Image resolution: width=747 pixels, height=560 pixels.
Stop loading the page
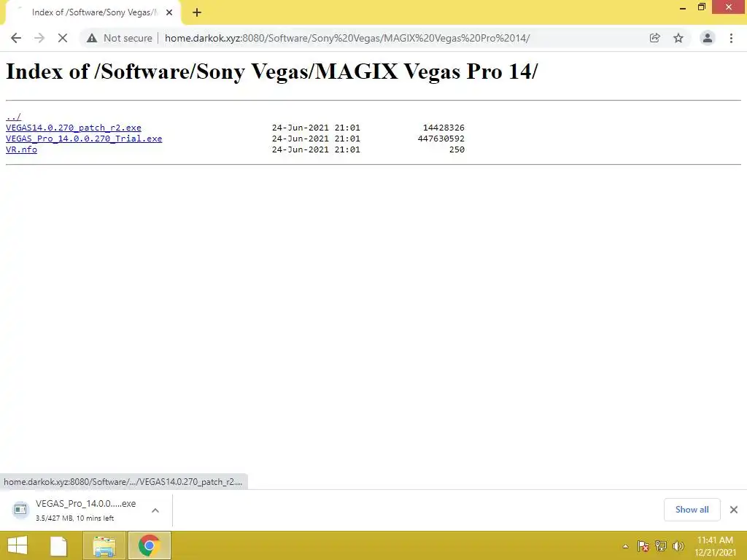pos(63,38)
